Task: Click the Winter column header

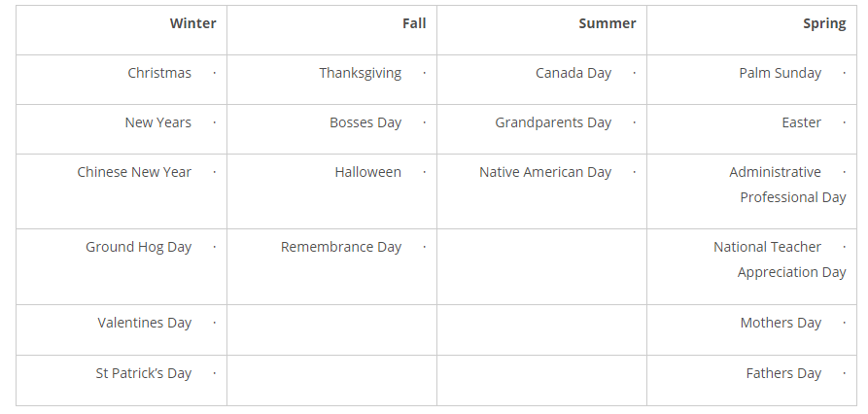Action: pos(192,23)
